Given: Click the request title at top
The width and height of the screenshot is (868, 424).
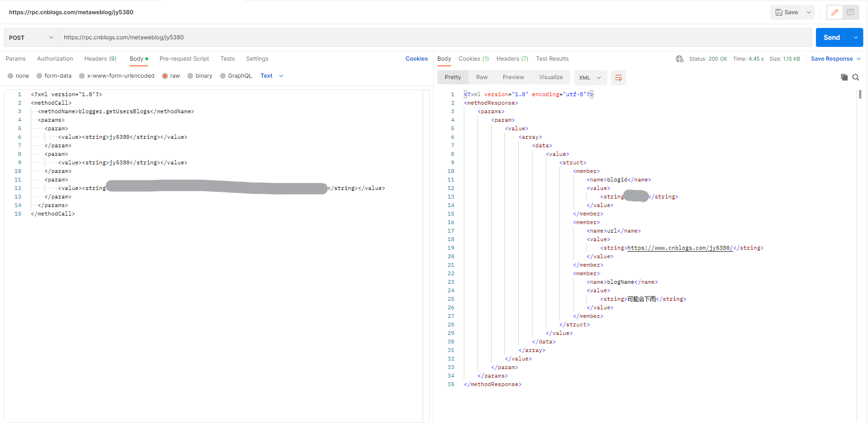Looking at the screenshot, I should (x=71, y=12).
